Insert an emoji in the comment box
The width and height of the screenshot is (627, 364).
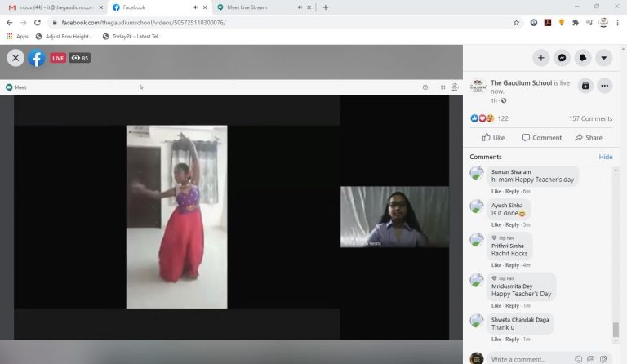(x=578, y=359)
